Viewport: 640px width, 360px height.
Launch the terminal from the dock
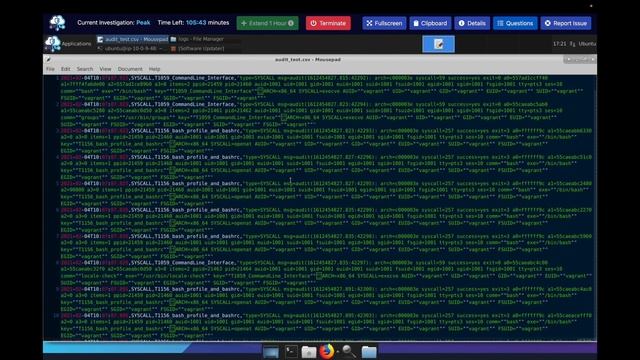point(291,351)
